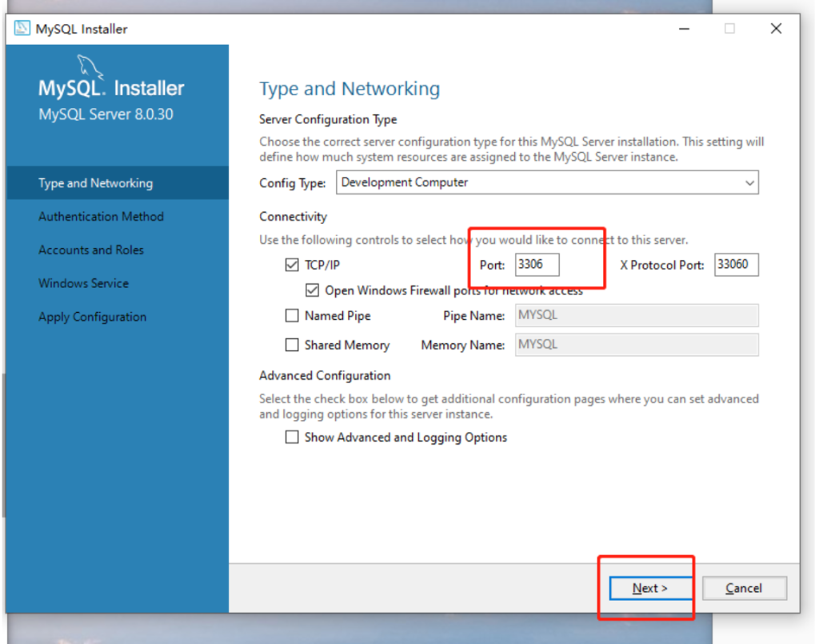Open the Config Type dropdown
The image size is (819, 644).
click(x=547, y=182)
